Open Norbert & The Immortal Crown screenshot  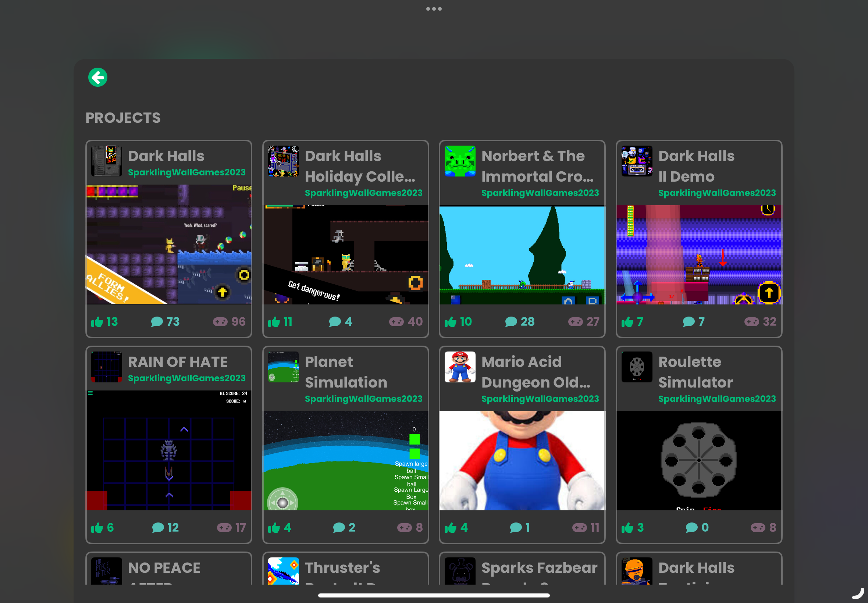pos(522,255)
